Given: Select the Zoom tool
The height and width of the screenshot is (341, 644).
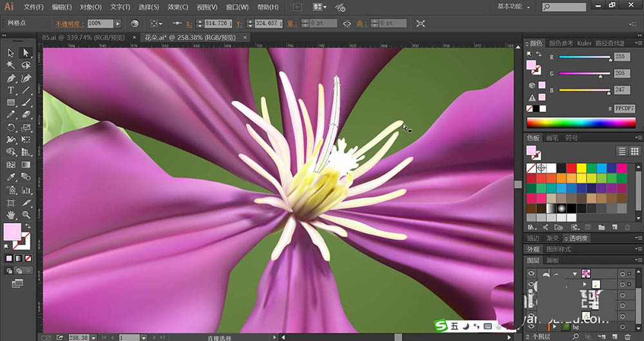Looking at the screenshot, I should point(26,214).
